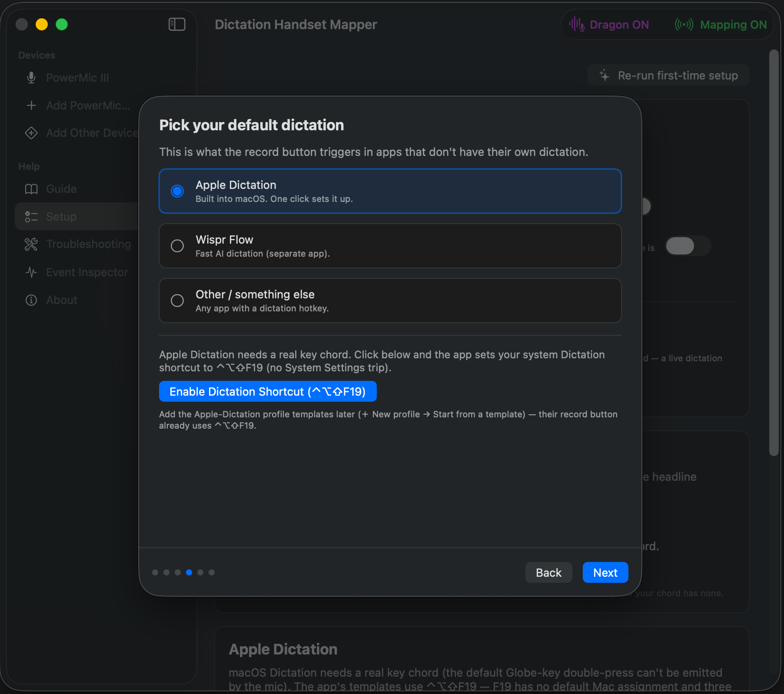The width and height of the screenshot is (784, 694).
Task: Click the main window vertical scrollbar
Action: pyautogui.click(x=774, y=253)
